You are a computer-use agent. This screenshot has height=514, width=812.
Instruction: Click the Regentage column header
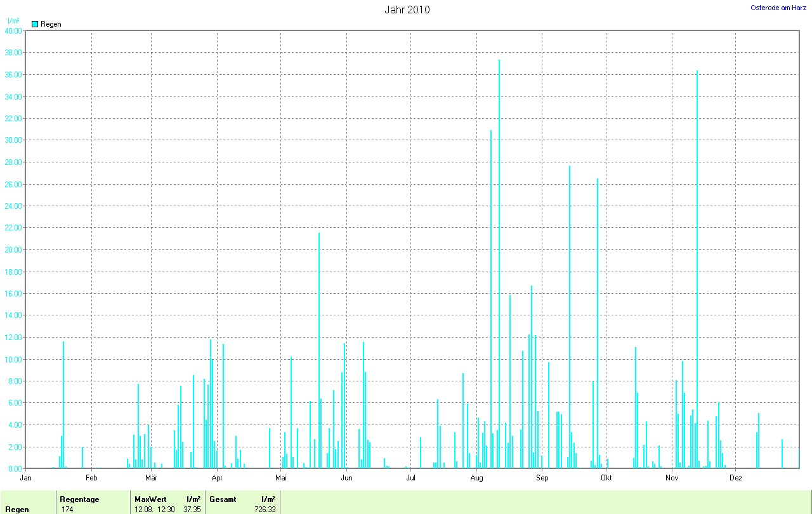tap(79, 499)
